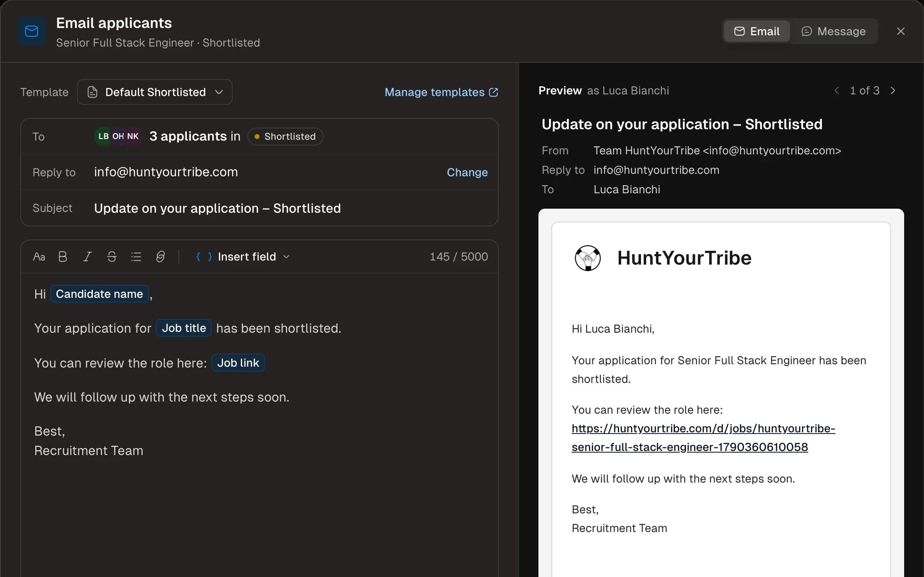The width and height of the screenshot is (924, 577).
Task: Click the '3 applicants in' text
Action: tap(195, 136)
